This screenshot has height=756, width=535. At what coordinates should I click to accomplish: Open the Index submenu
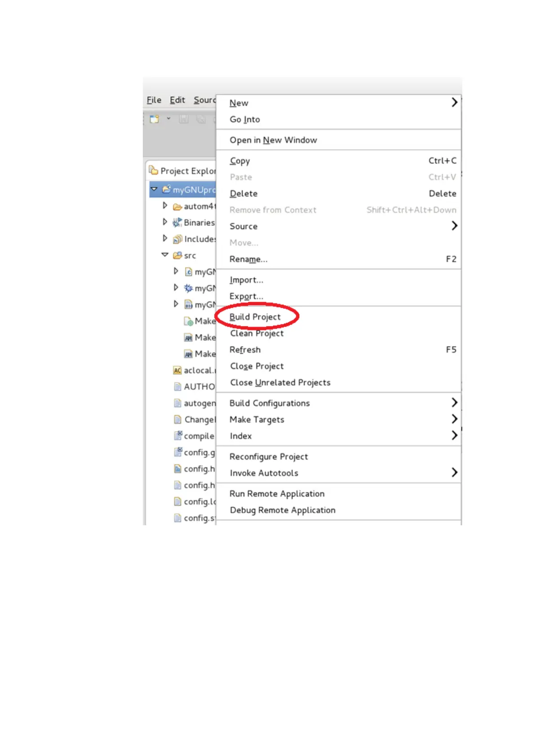coord(339,436)
